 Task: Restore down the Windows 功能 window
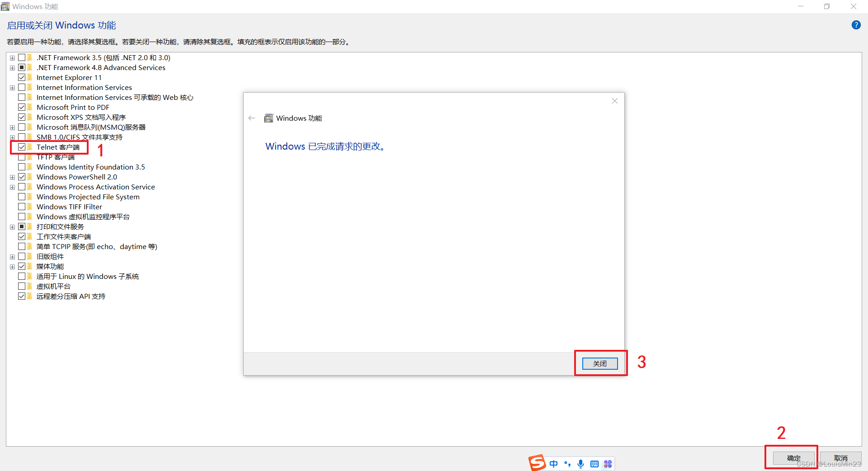(827, 6)
